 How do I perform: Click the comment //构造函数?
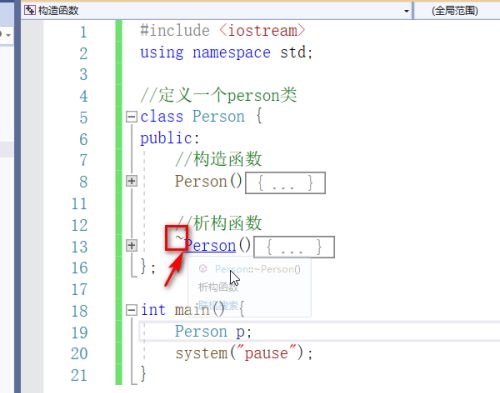pos(219,159)
